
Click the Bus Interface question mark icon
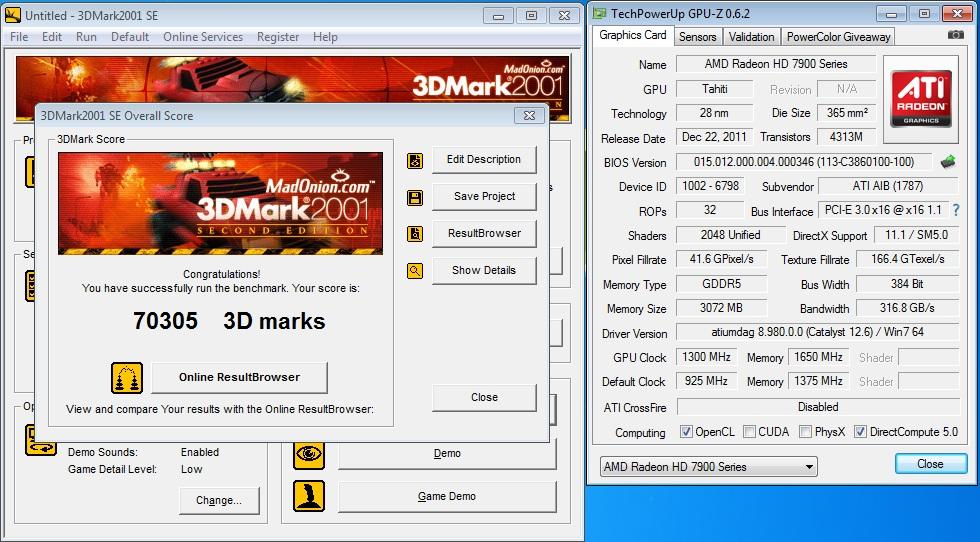[x=956, y=211]
